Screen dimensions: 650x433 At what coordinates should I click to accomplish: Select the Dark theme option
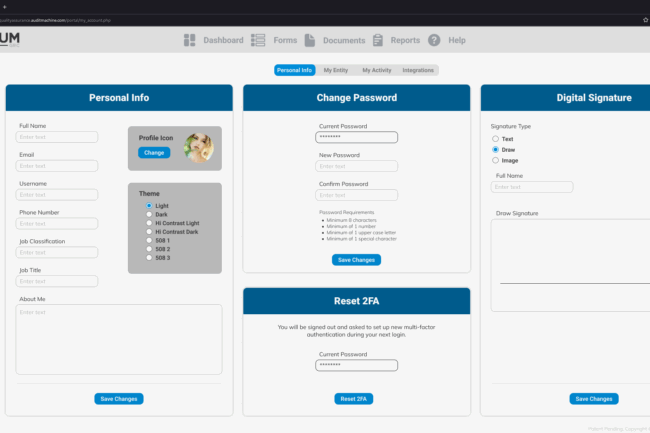[x=149, y=215]
